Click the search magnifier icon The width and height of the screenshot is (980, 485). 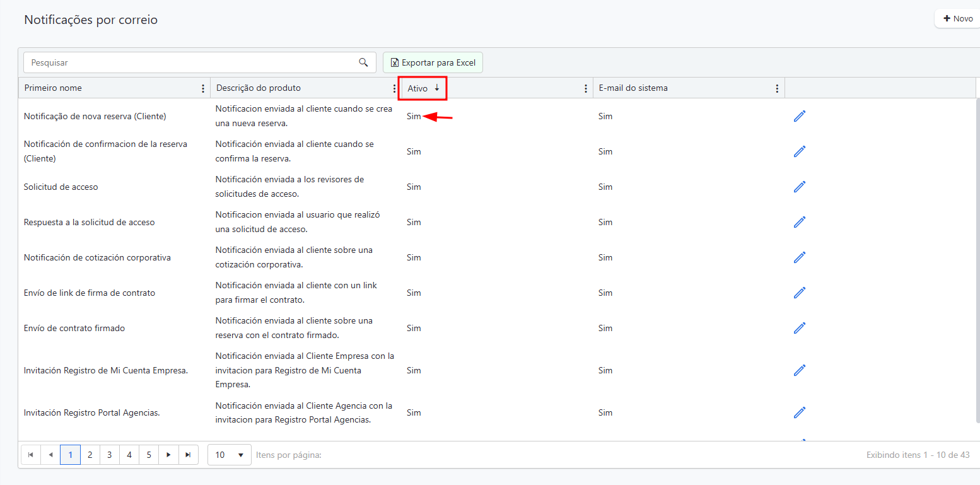pyautogui.click(x=363, y=62)
